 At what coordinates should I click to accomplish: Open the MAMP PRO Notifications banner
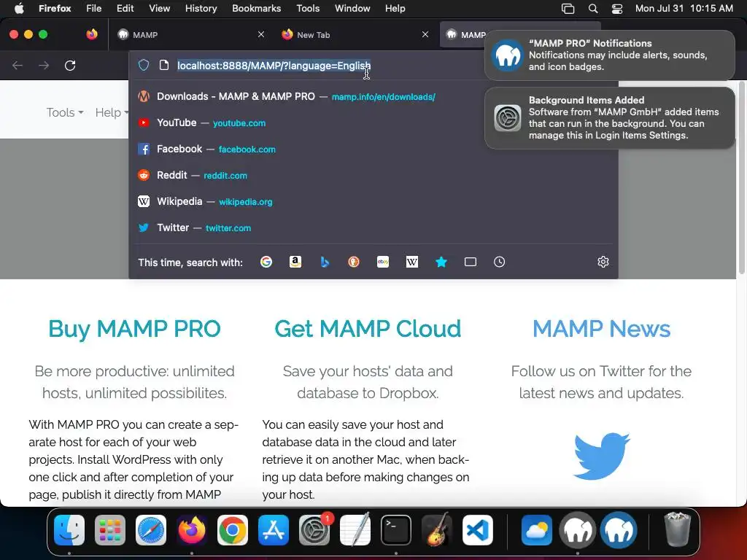click(x=610, y=55)
